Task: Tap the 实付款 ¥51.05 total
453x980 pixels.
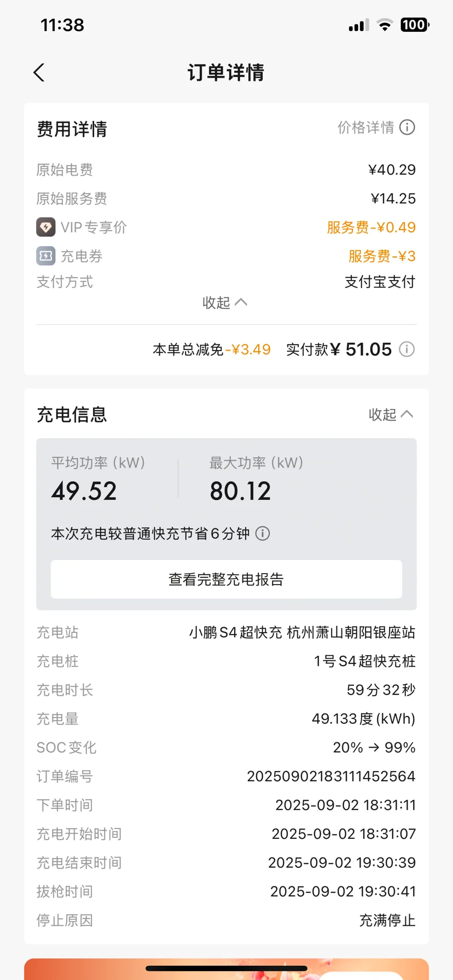Action: [x=339, y=349]
